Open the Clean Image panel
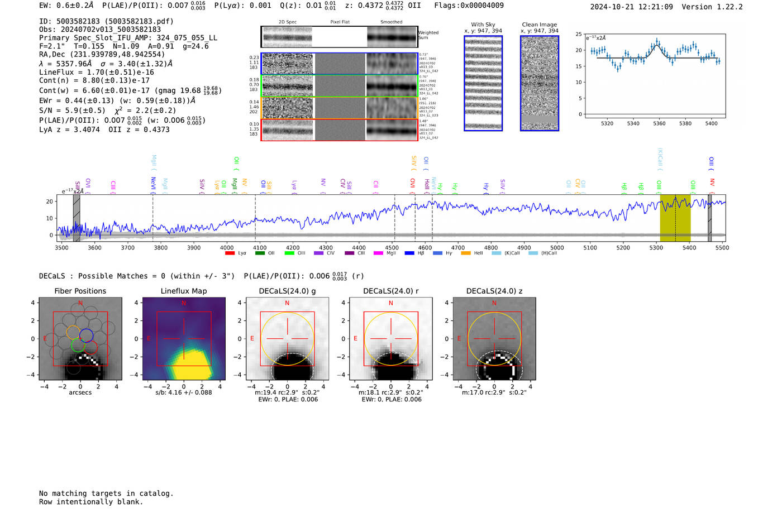This screenshot has height=532, width=782. point(540,83)
